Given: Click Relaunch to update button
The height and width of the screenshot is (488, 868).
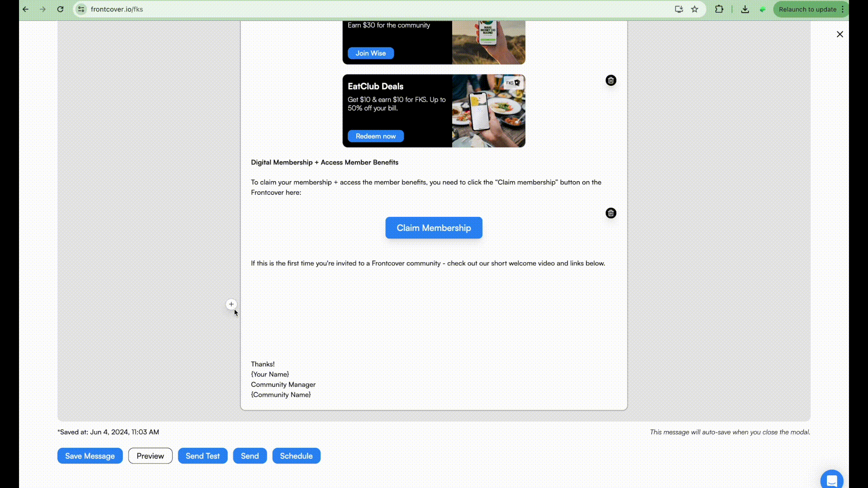Looking at the screenshot, I should 807,9.
